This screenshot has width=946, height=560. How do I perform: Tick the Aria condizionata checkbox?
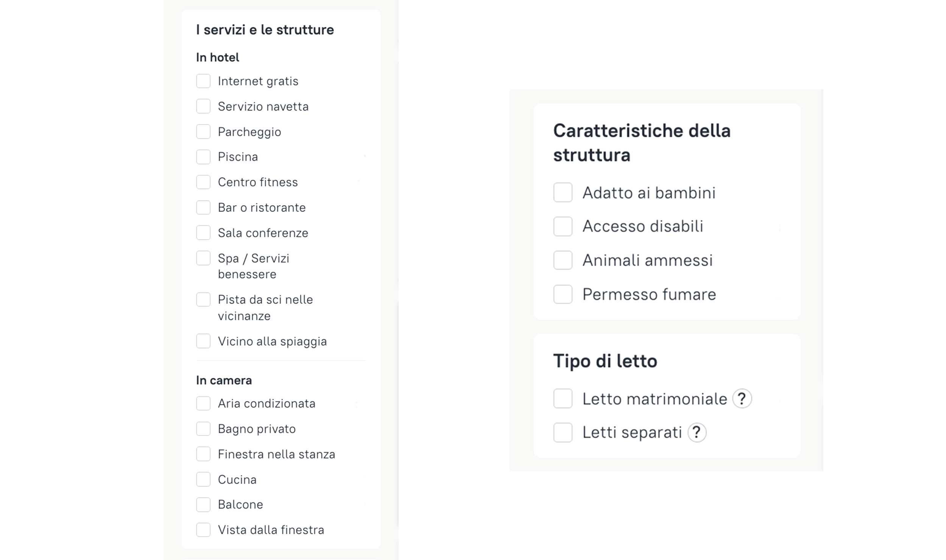tap(203, 403)
